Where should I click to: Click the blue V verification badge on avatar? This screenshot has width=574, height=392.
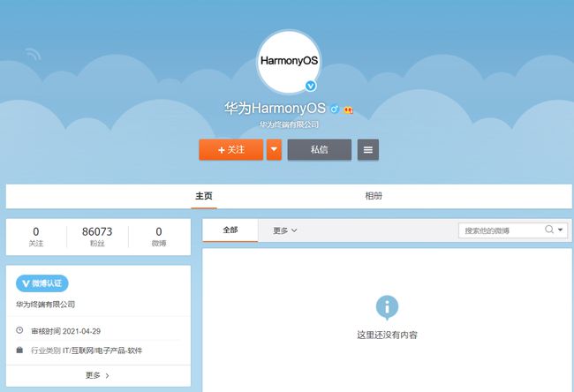coord(311,86)
